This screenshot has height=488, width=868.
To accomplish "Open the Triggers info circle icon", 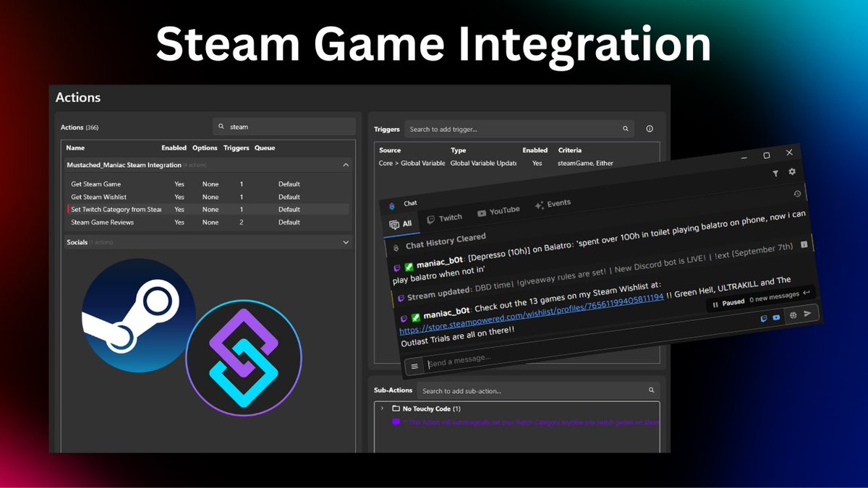I will click(649, 129).
